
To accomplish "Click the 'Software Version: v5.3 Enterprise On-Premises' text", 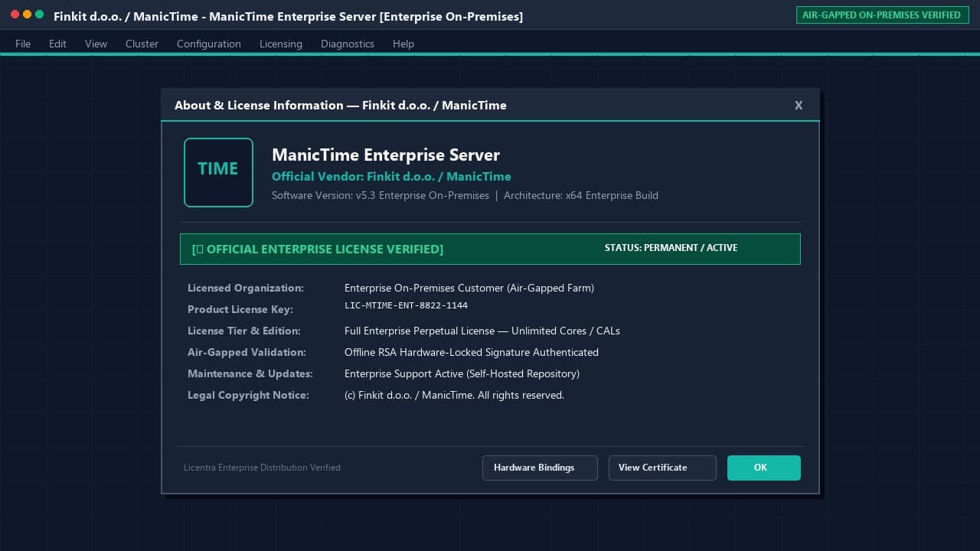I will (381, 195).
